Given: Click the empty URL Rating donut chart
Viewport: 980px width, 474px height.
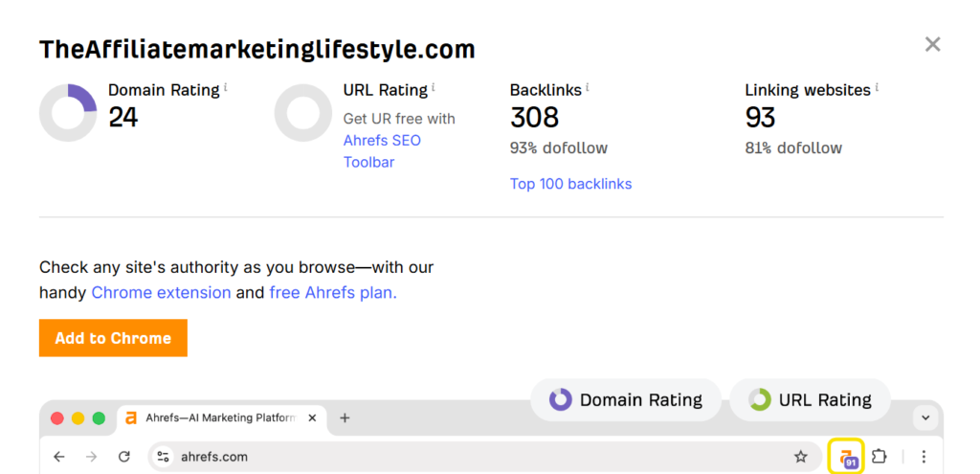Looking at the screenshot, I should pyautogui.click(x=303, y=113).
